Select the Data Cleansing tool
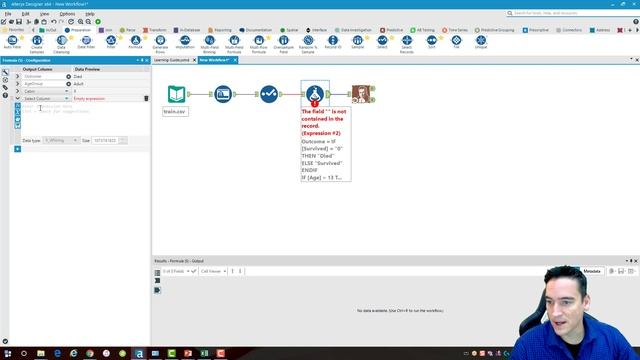 tap(62, 44)
